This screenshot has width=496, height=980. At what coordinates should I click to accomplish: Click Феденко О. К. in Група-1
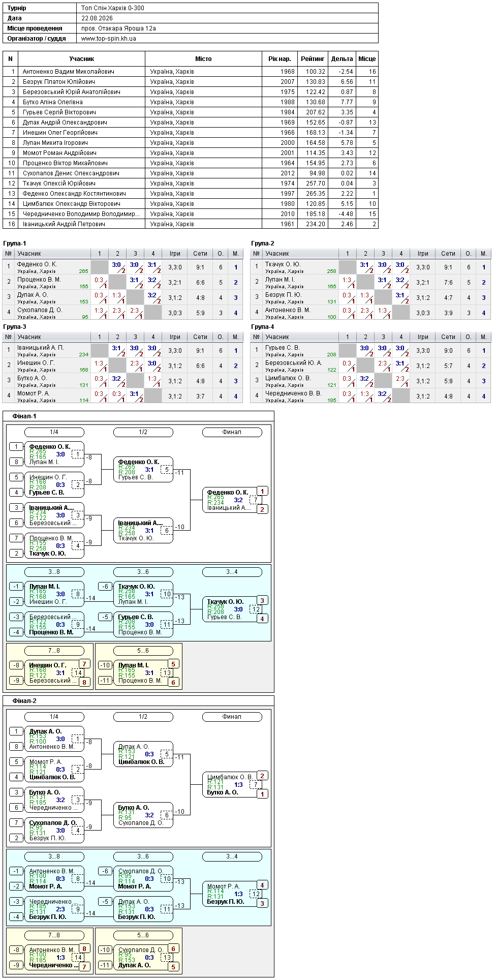pos(37,264)
